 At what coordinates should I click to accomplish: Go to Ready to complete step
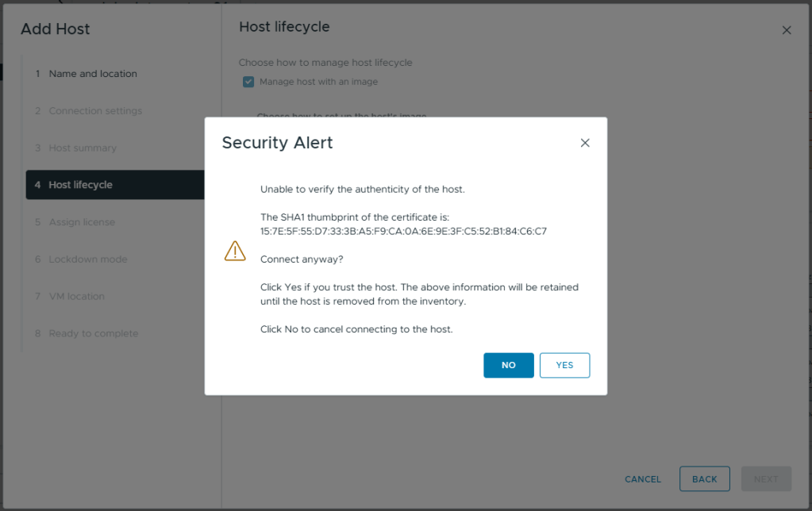[x=94, y=334]
